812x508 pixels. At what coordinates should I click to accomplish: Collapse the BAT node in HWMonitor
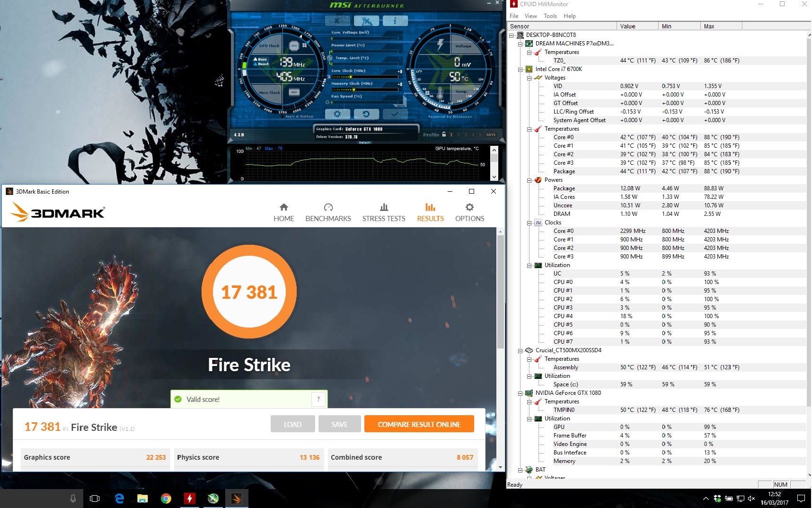(521, 470)
